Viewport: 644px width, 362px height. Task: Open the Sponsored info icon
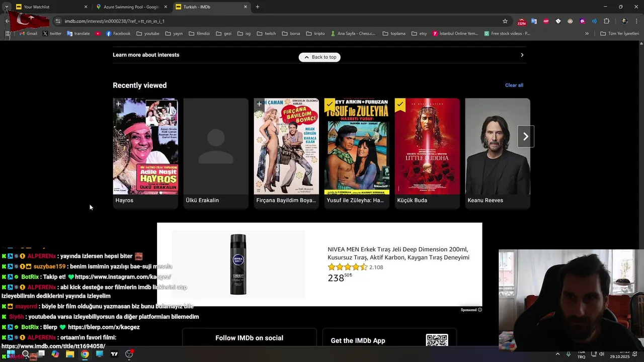479,310
